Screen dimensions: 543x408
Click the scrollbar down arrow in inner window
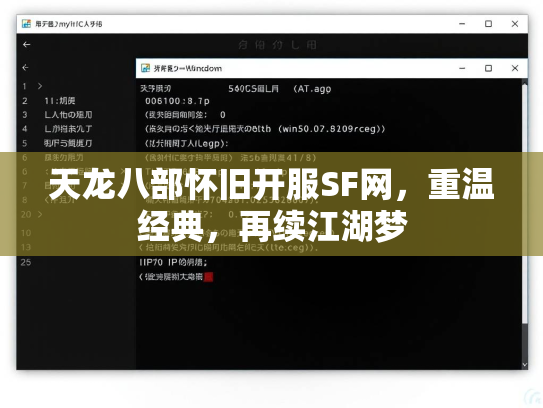click(525, 365)
